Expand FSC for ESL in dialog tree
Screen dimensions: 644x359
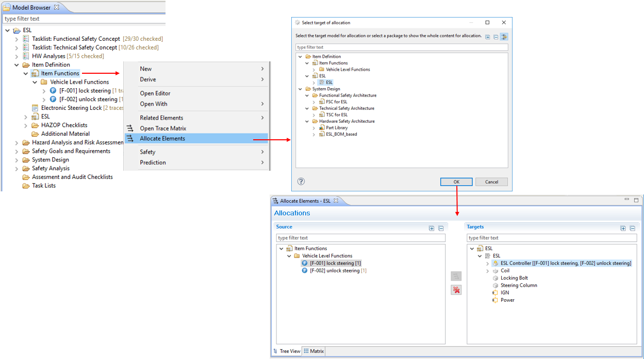(313, 102)
